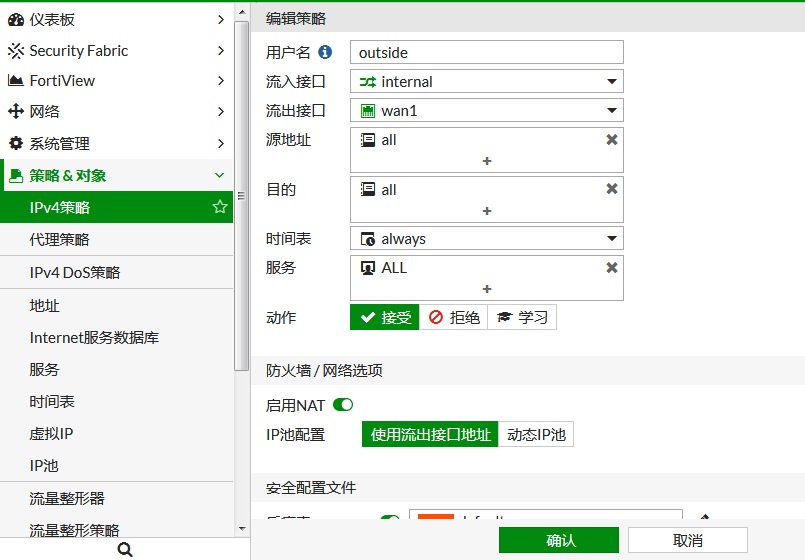Click plus icon to add 服务

487,289
